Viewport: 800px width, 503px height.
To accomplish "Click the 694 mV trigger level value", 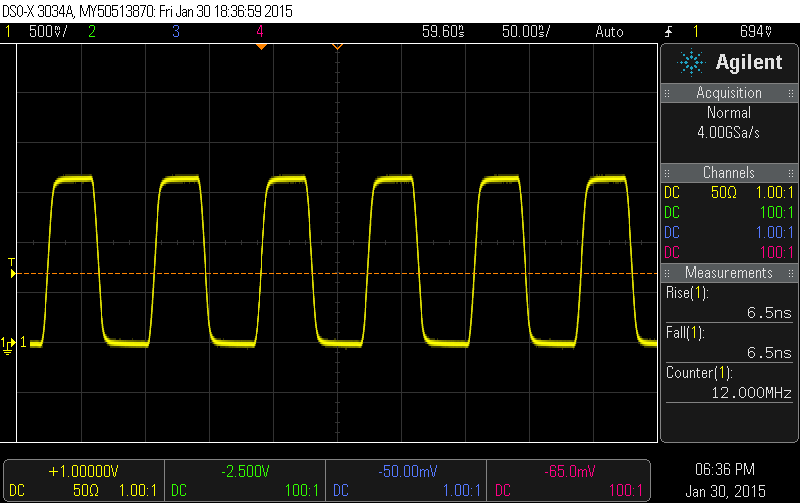I will [x=756, y=32].
